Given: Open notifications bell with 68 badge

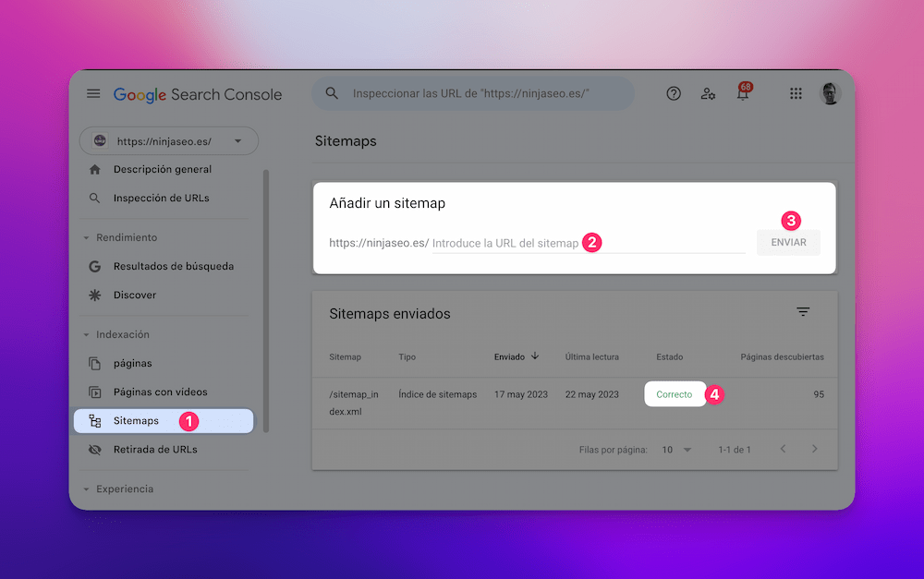Looking at the screenshot, I should pyautogui.click(x=742, y=93).
